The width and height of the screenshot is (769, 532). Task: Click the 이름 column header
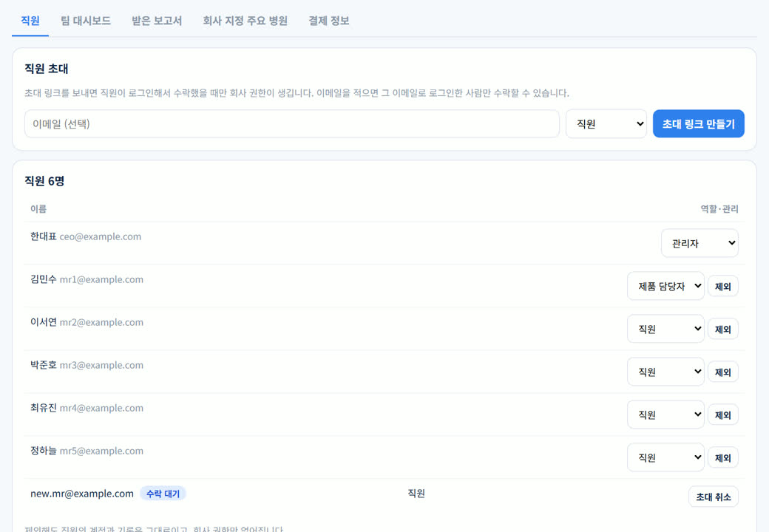(38, 208)
